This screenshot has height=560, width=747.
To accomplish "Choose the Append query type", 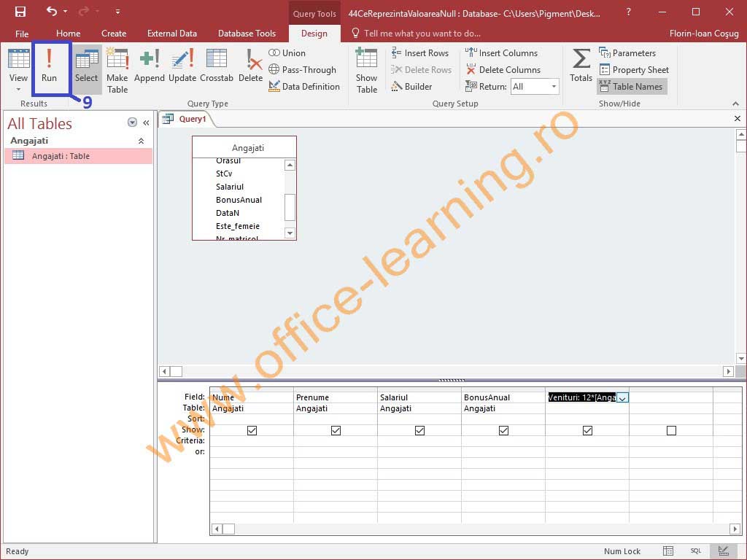I will pyautogui.click(x=149, y=66).
